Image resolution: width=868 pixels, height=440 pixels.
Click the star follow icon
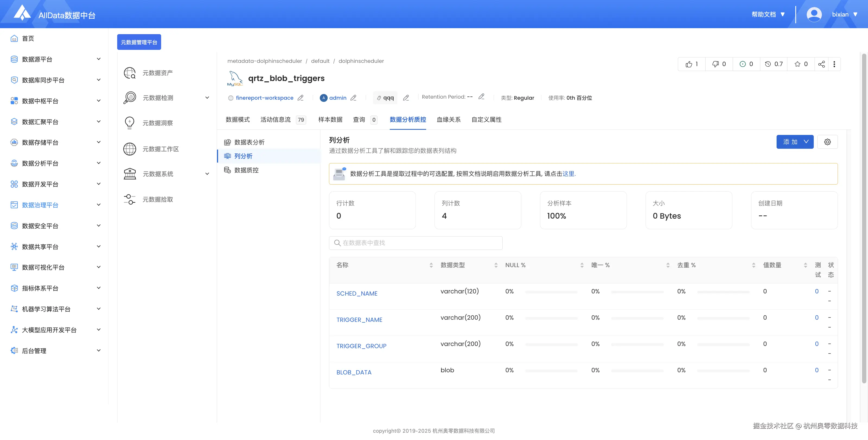point(797,64)
